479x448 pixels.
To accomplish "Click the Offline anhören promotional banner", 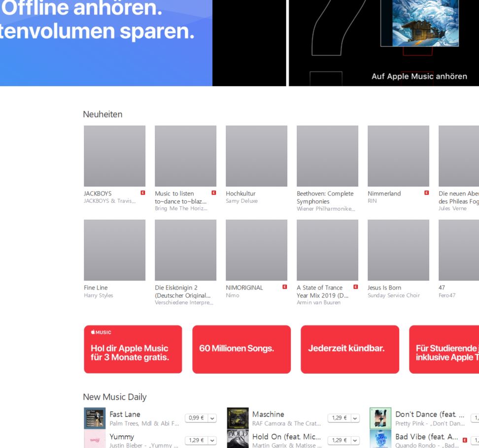I will 106,43.
